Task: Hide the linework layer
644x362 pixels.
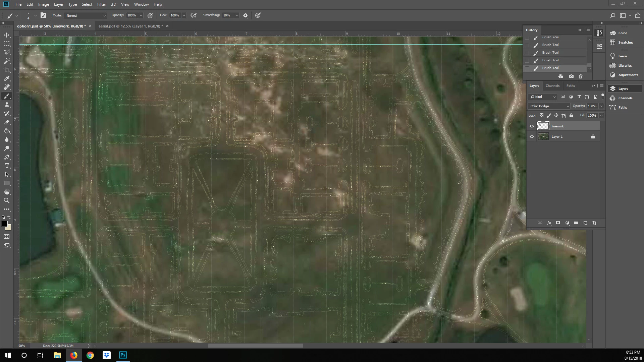Action: click(x=532, y=126)
